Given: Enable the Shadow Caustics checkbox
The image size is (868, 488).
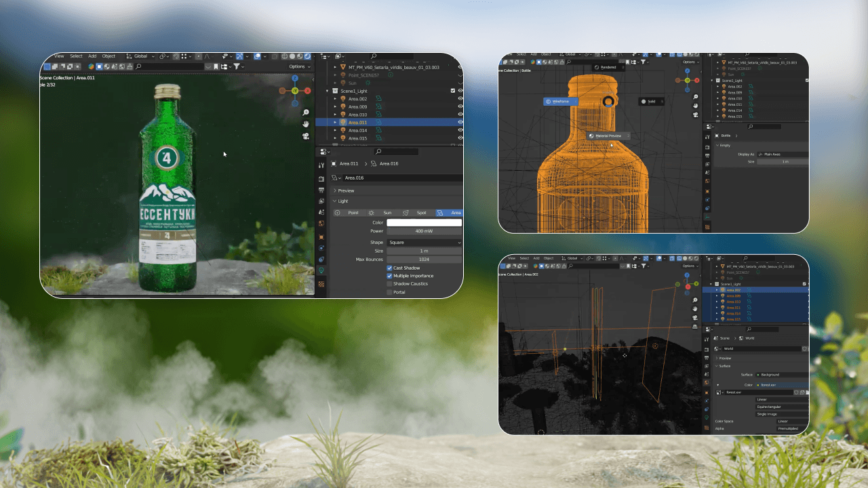Looking at the screenshot, I should pyautogui.click(x=390, y=284).
